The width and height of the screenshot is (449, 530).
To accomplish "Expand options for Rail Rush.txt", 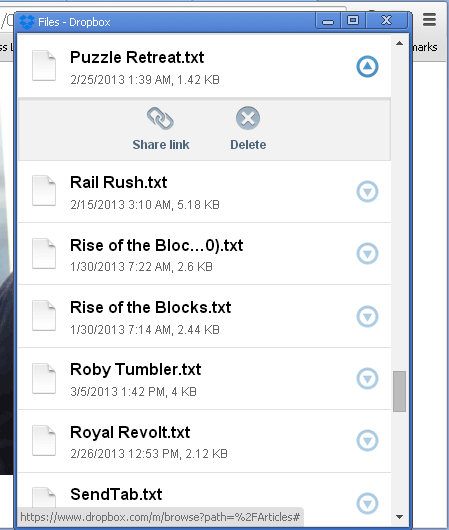I will pyautogui.click(x=367, y=192).
